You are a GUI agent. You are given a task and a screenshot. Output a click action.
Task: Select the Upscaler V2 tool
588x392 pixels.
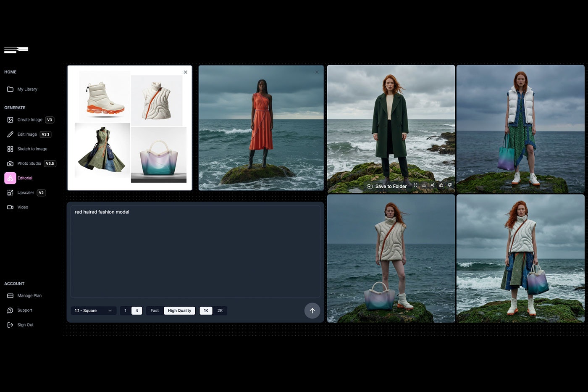click(26, 192)
